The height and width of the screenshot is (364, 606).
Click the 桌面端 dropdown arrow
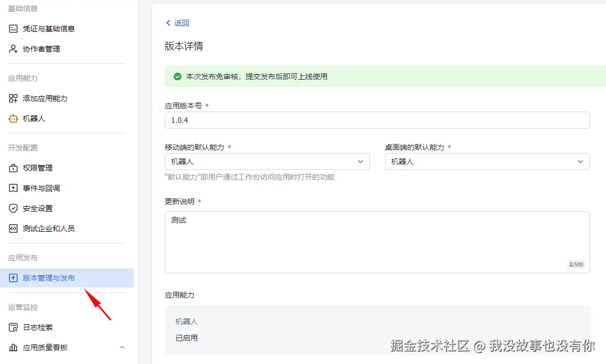580,162
